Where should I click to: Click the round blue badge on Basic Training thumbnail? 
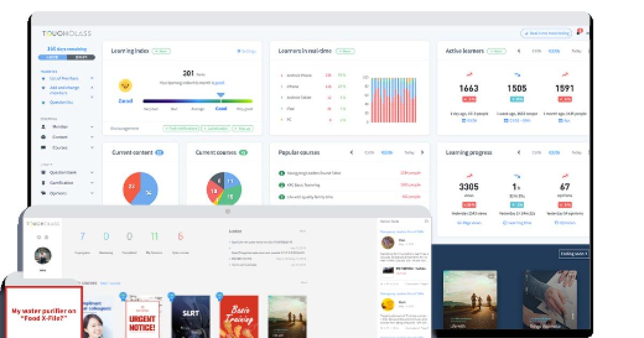coord(219,296)
